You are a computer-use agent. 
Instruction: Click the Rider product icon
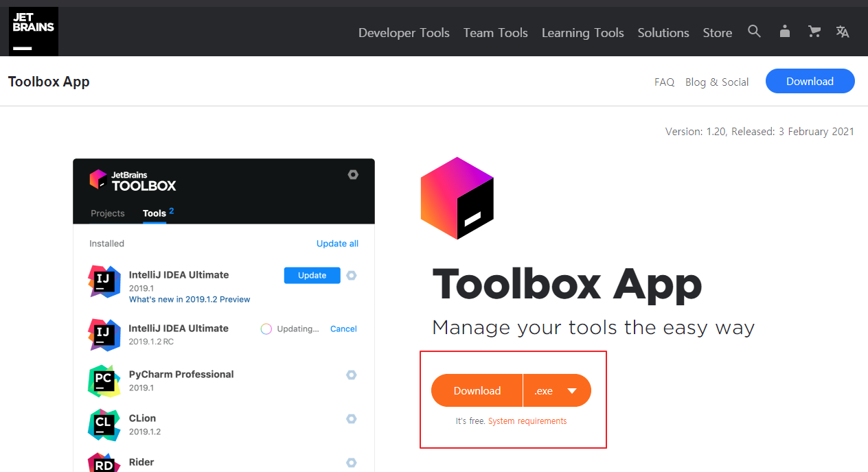pyautogui.click(x=104, y=462)
